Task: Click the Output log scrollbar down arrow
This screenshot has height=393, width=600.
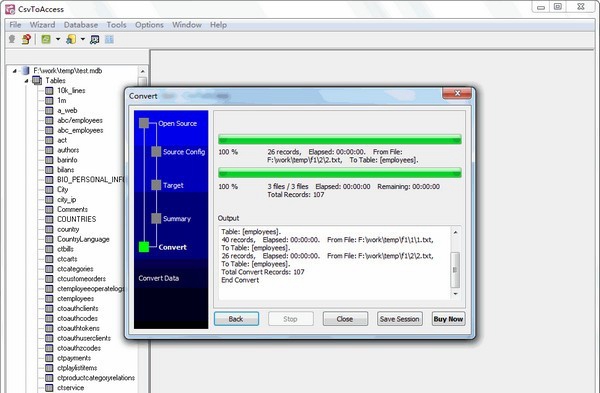Action: [455, 294]
